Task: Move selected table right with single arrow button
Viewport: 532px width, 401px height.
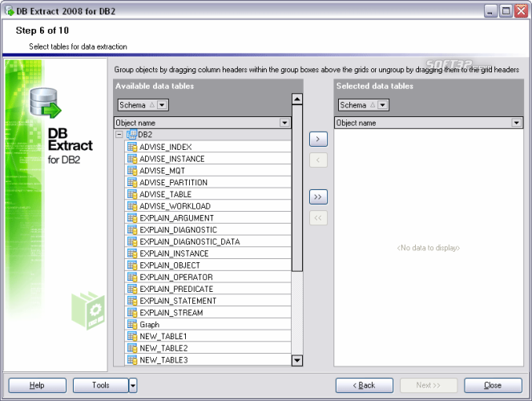Action: [318, 140]
